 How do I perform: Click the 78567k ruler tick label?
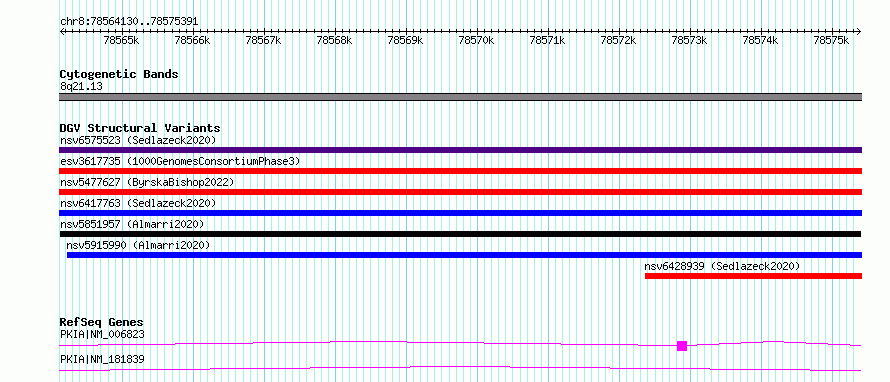pyautogui.click(x=263, y=40)
